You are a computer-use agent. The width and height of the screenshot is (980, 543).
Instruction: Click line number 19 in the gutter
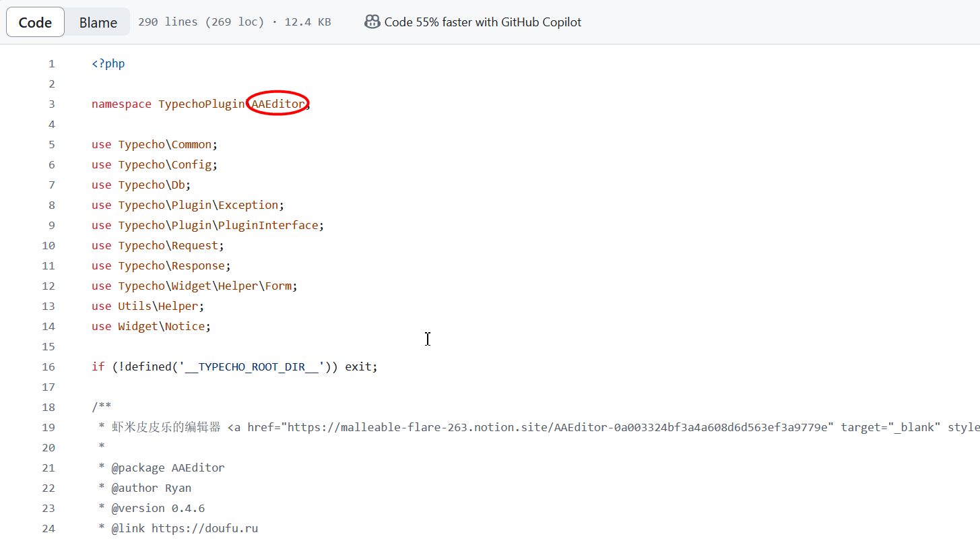pos(48,427)
